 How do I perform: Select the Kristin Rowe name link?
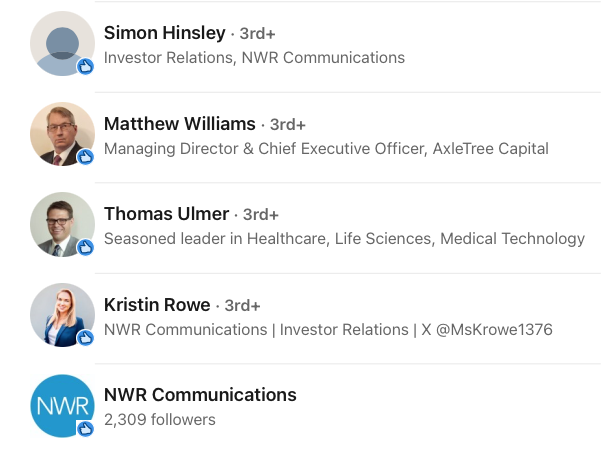point(157,305)
